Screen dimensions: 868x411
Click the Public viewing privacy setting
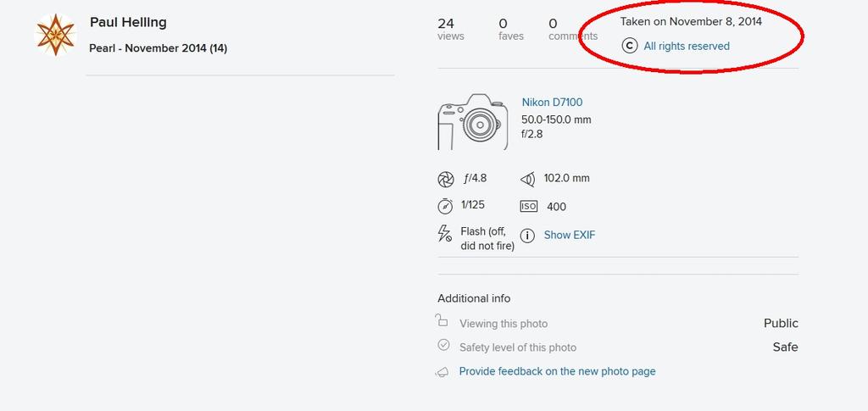coord(781,323)
